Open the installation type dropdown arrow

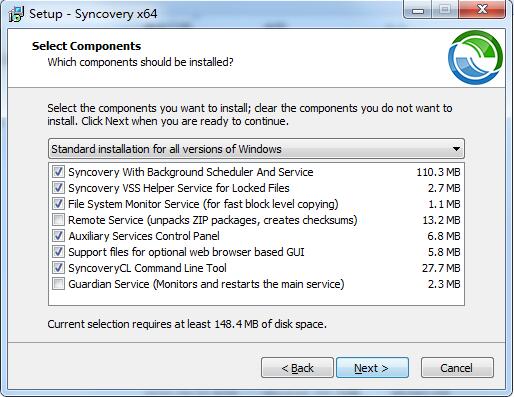tap(456, 149)
